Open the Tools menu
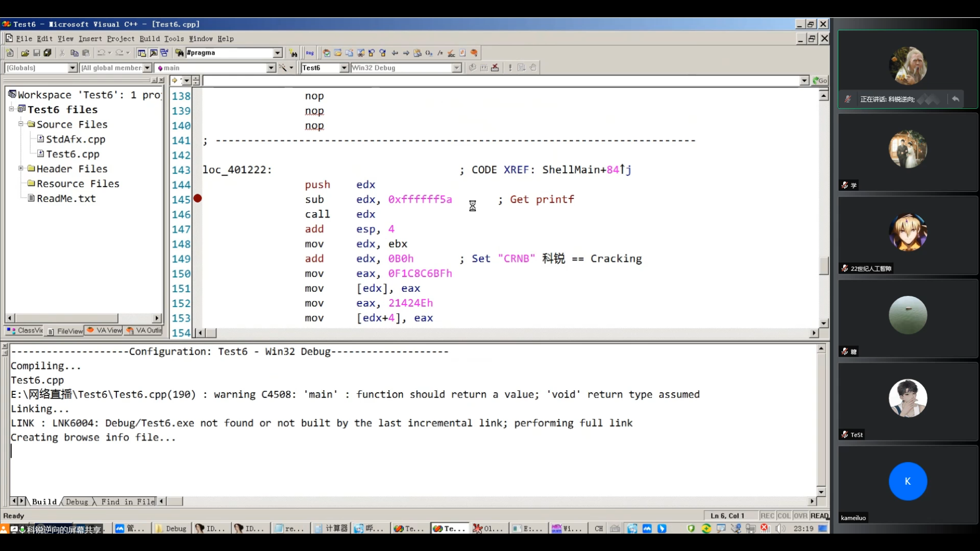The width and height of the screenshot is (980, 551). (174, 39)
